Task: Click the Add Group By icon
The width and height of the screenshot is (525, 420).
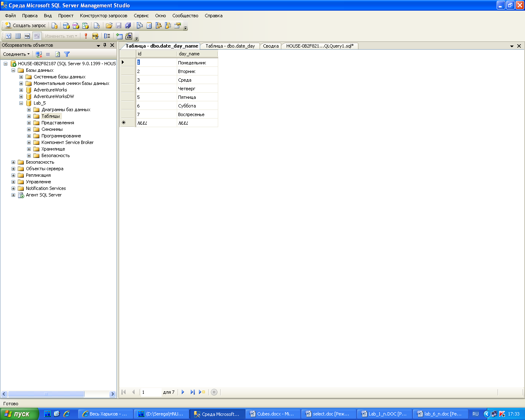Action: click(x=107, y=36)
